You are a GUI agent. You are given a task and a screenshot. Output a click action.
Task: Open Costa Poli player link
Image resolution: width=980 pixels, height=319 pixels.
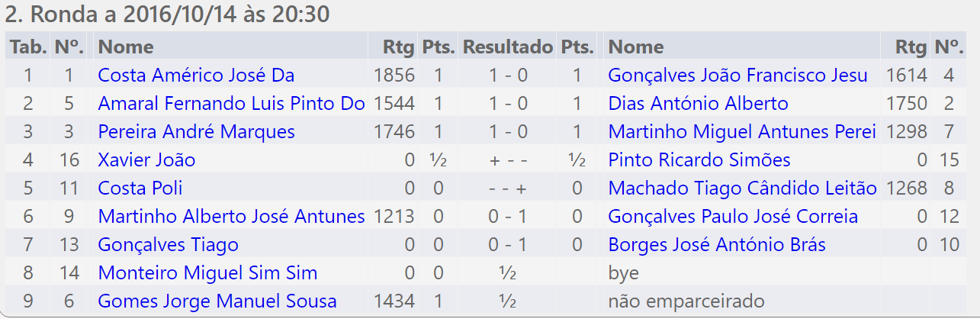(x=140, y=188)
